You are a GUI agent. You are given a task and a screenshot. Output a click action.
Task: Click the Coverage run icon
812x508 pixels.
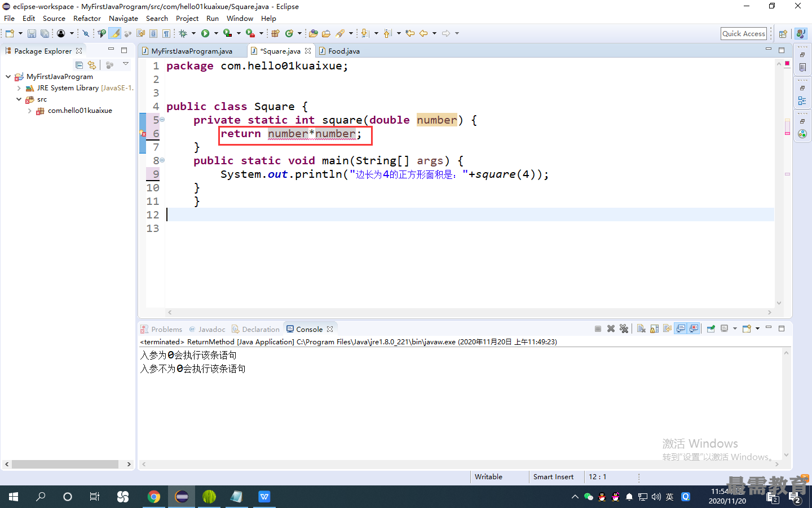click(x=227, y=33)
